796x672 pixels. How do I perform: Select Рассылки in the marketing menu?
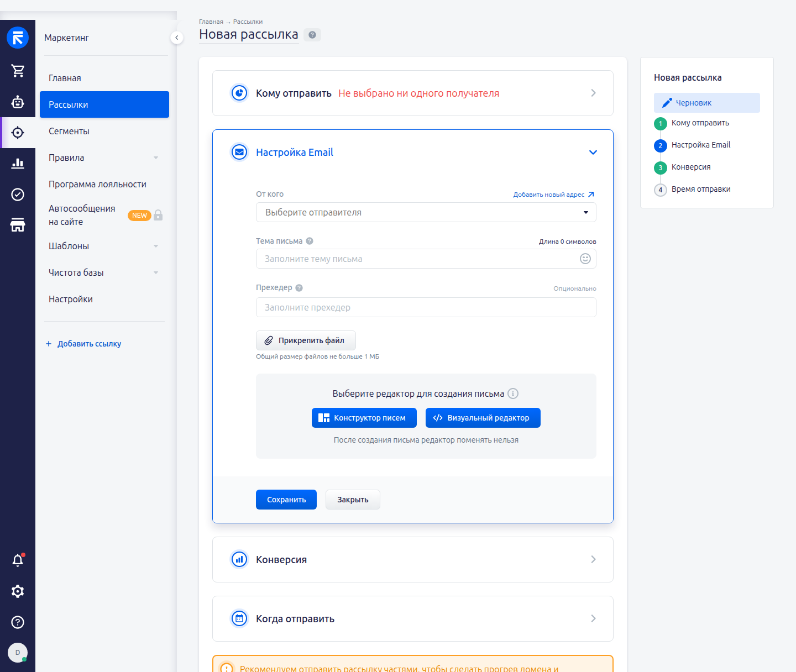coord(104,104)
